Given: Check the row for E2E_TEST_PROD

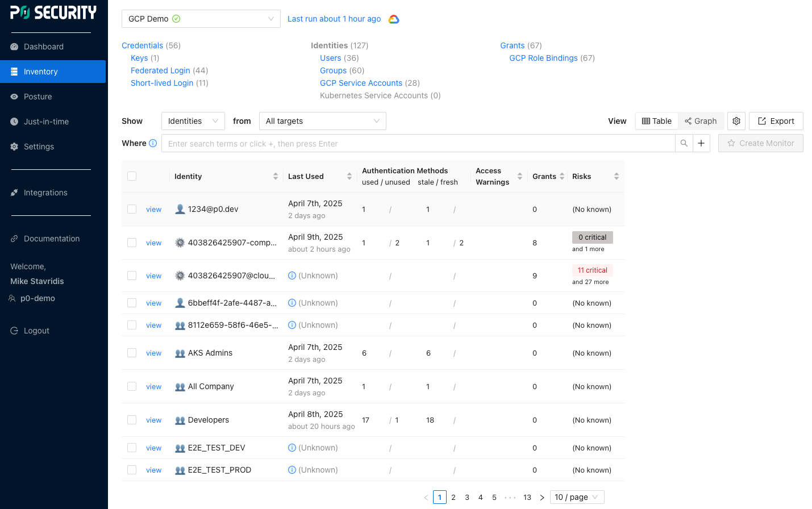Looking at the screenshot, I should 132,470.
